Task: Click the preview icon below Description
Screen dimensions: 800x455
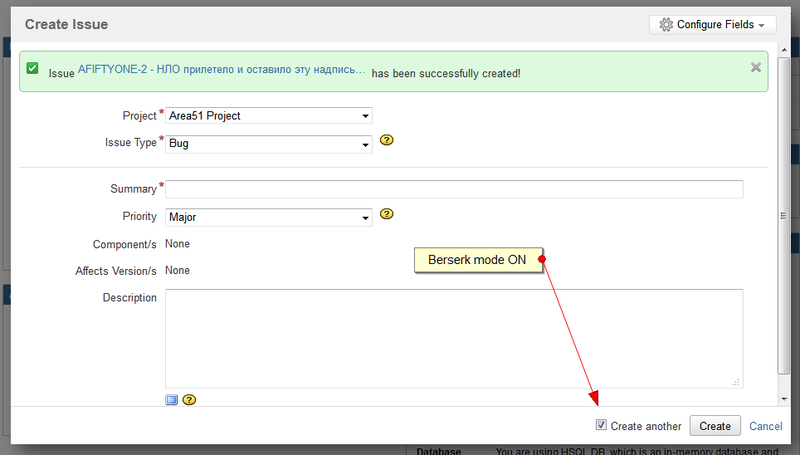Action: 171,400
